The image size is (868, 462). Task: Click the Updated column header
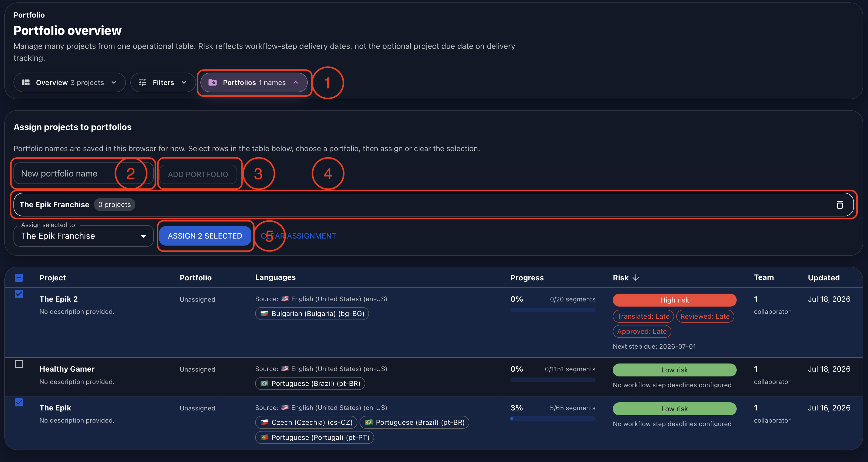coord(824,278)
